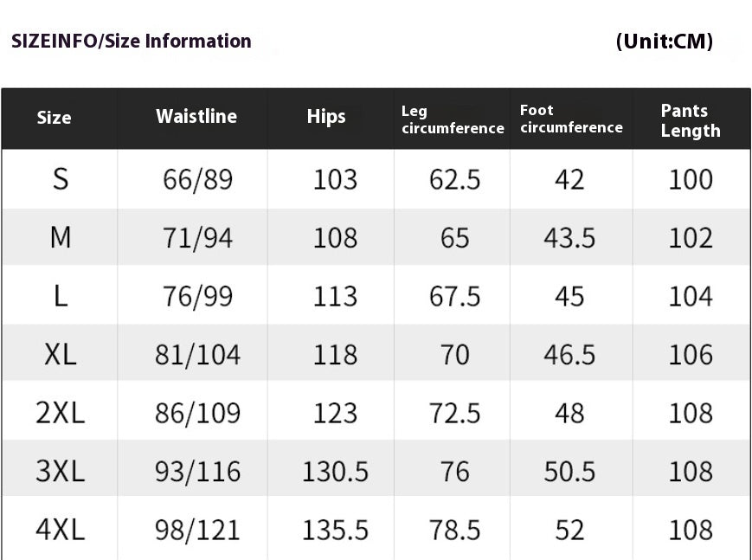Click the Waistline column header

196,117
